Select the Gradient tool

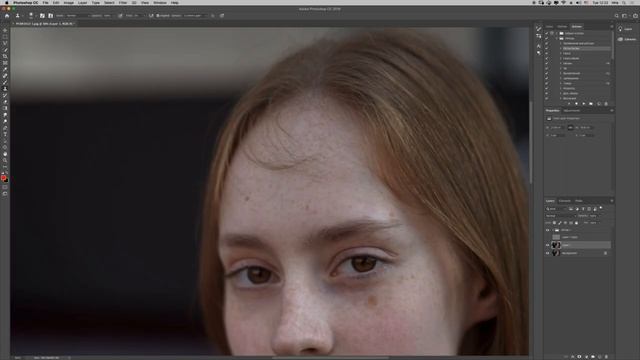pyautogui.click(x=5, y=108)
